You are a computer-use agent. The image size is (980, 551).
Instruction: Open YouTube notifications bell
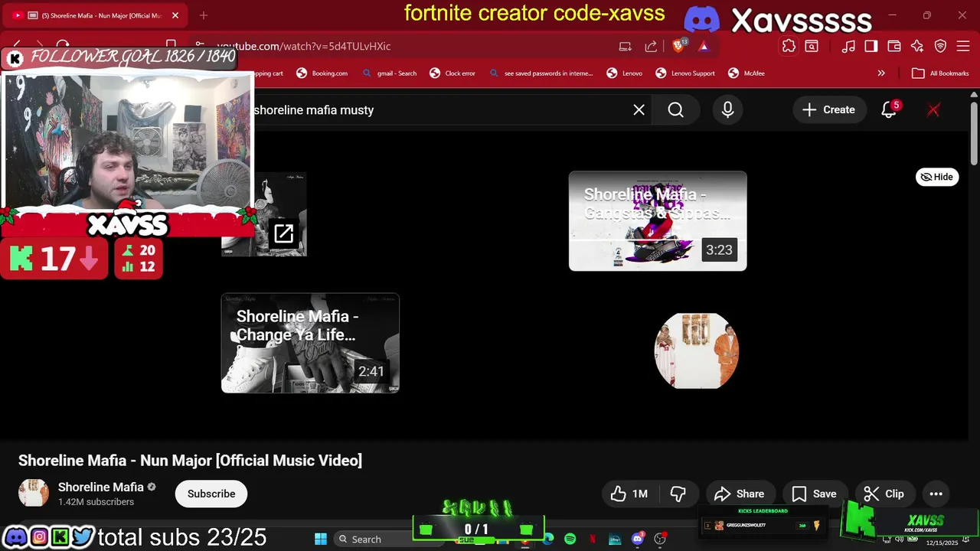889,110
